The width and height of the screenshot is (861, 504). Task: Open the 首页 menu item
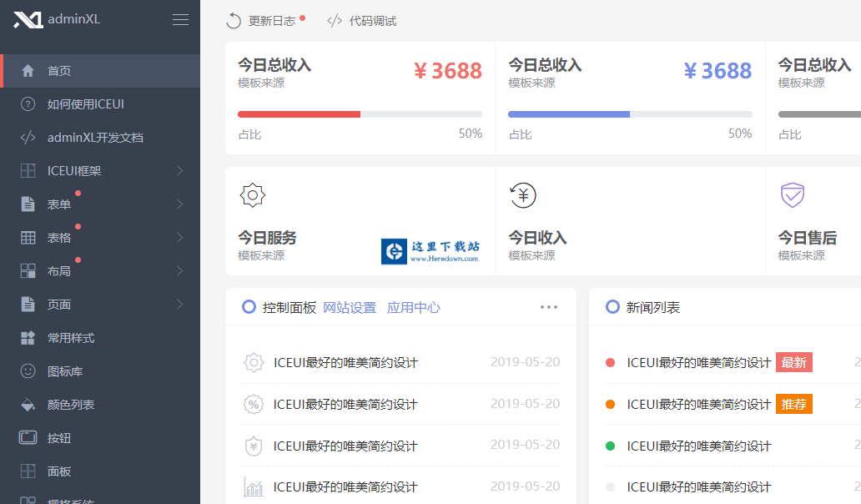(x=59, y=71)
